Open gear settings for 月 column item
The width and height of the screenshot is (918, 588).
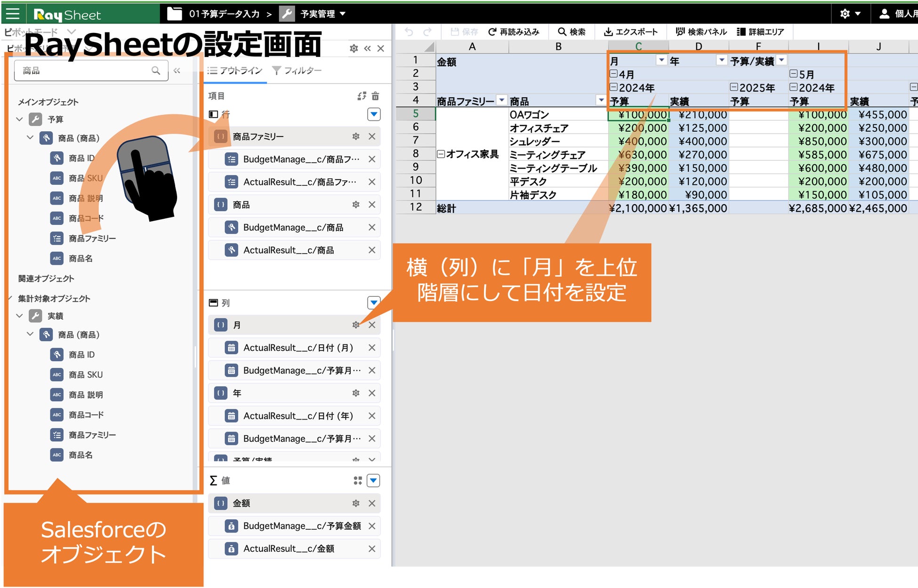click(356, 325)
